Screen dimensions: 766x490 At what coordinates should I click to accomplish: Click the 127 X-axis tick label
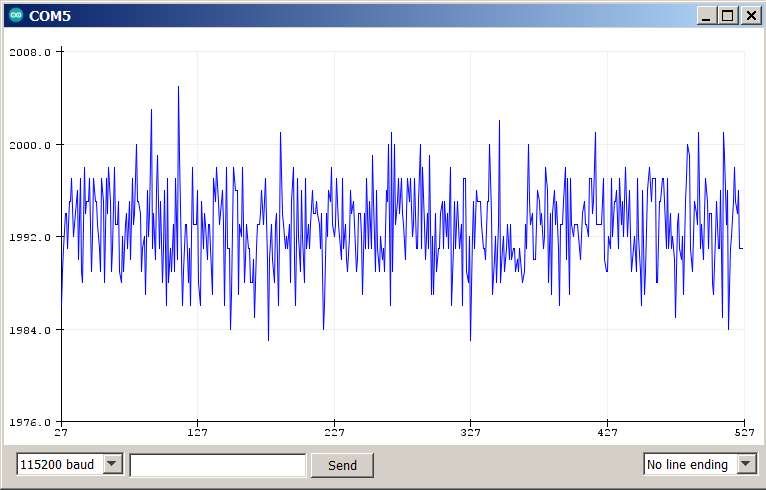tap(198, 433)
